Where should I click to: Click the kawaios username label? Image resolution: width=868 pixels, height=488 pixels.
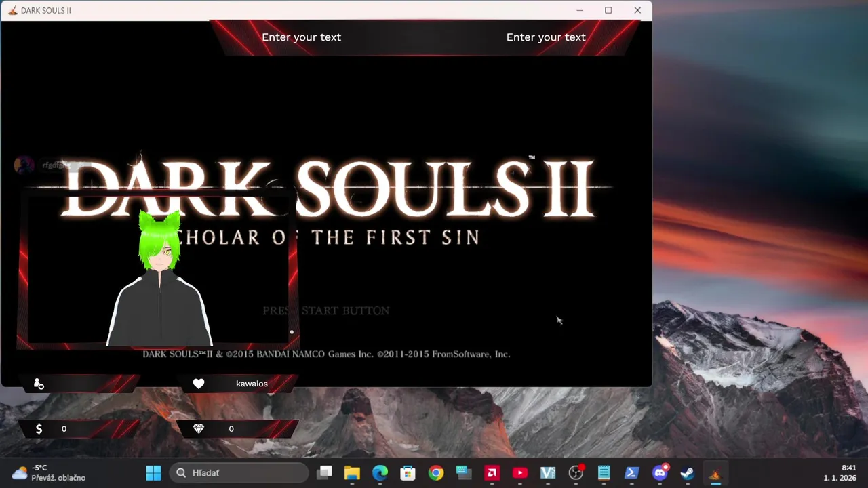point(252,384)
